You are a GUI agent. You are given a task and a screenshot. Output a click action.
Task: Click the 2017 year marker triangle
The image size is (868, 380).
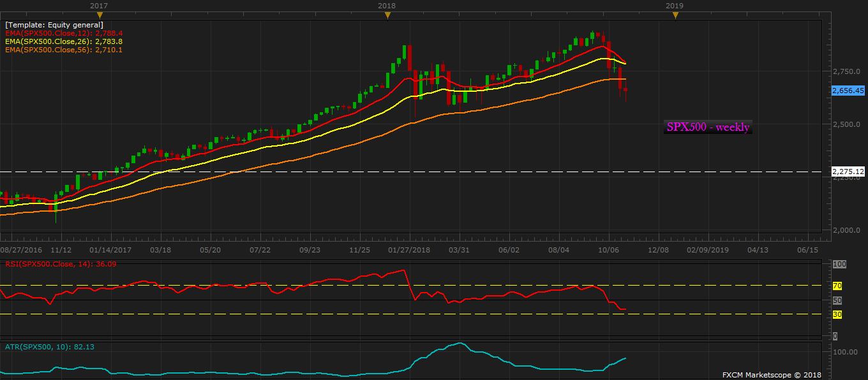click(x=98, y=15)
